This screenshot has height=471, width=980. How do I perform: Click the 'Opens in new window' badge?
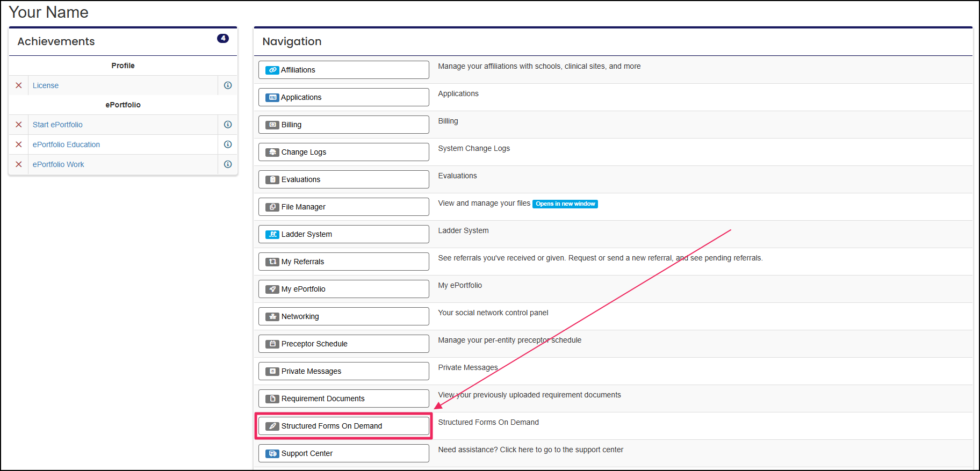(x=565, y=204)
